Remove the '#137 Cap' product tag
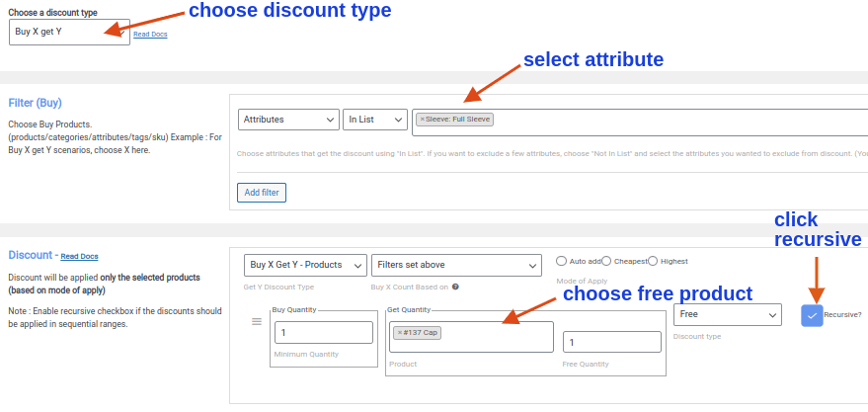 (399, 333)
